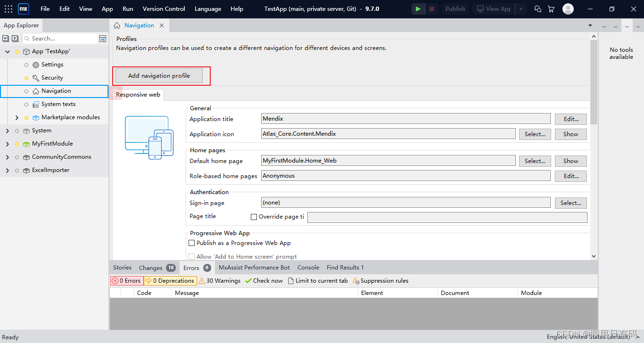Click the Mendix mx logo
Viewport: 644px width, 343px height.
click(24, 9)
